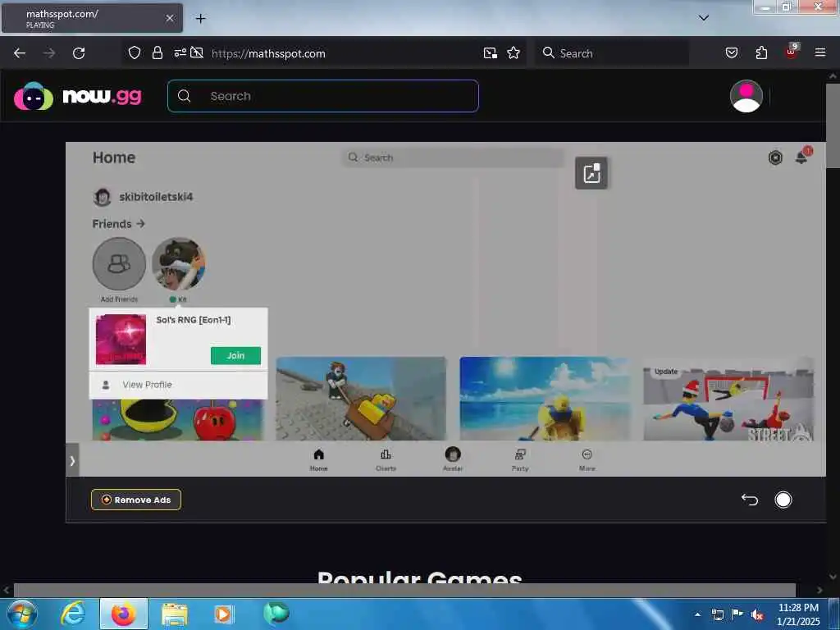The image size is (840, 630).
Task: Click the autoplay blocked icon in address bar
Action: (x=197, y=52)
